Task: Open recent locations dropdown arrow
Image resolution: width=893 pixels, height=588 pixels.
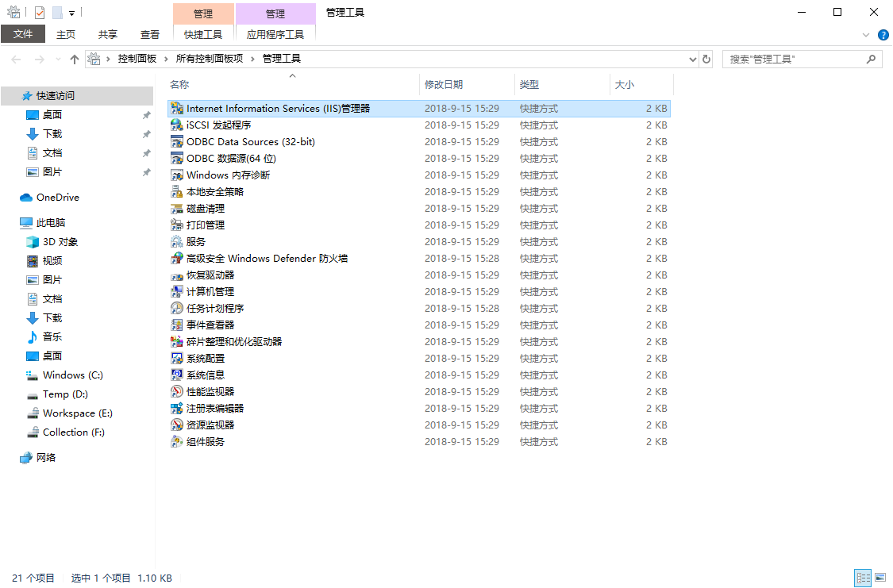Action: click(58, 60)
